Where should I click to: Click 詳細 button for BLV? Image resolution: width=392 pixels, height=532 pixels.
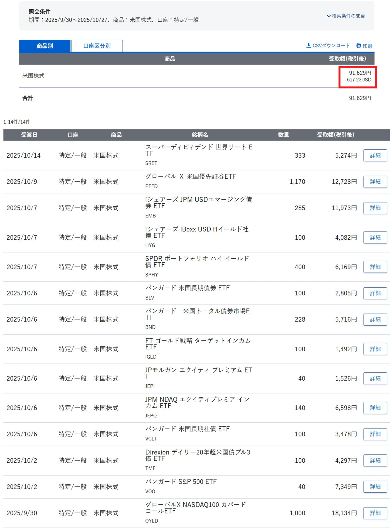[x=375, y=293]
